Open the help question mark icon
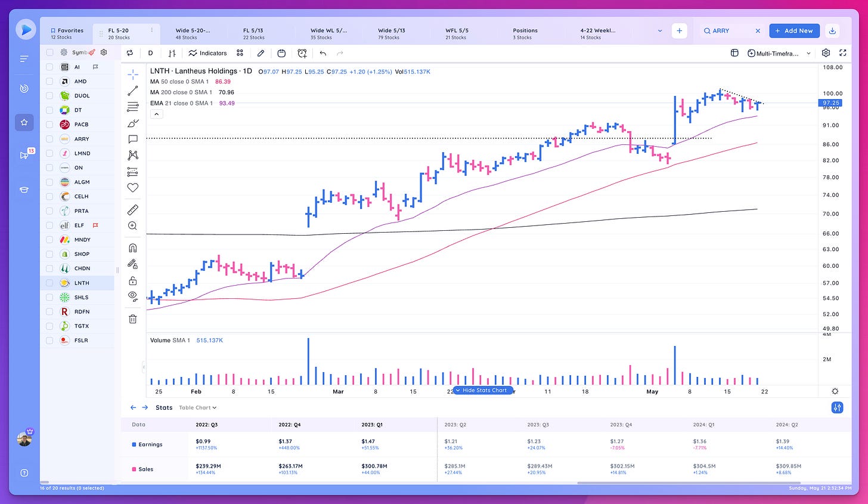The width and height of the screenshot is (868, 504). click(24, 473)
